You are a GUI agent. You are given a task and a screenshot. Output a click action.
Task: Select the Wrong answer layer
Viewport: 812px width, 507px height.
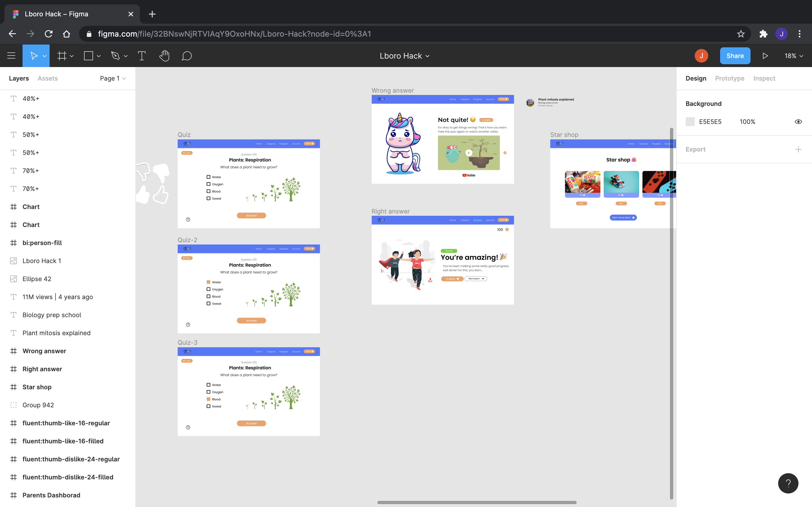[x=44, y=351]
